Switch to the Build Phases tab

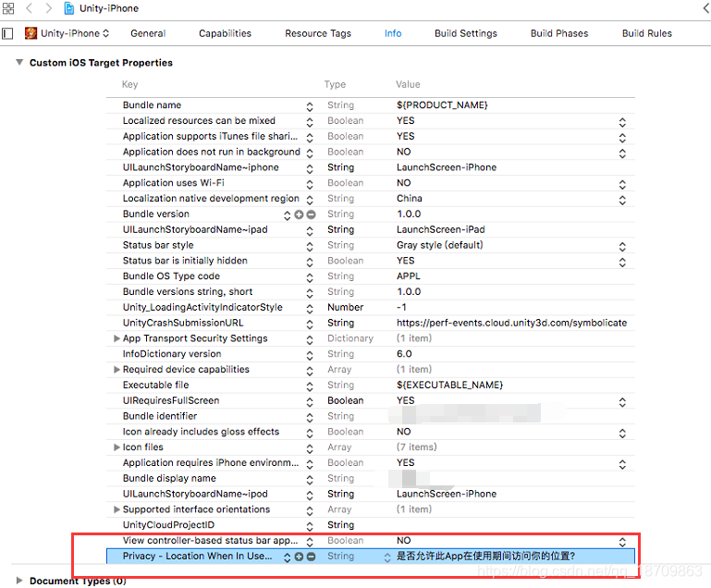coord(559,33)
